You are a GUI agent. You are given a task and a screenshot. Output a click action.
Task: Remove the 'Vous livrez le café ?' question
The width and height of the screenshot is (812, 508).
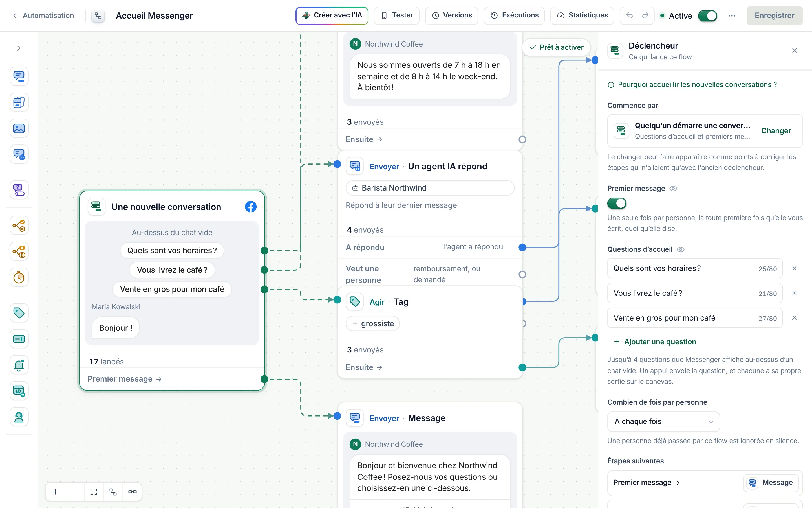click(x=795, y=293)
